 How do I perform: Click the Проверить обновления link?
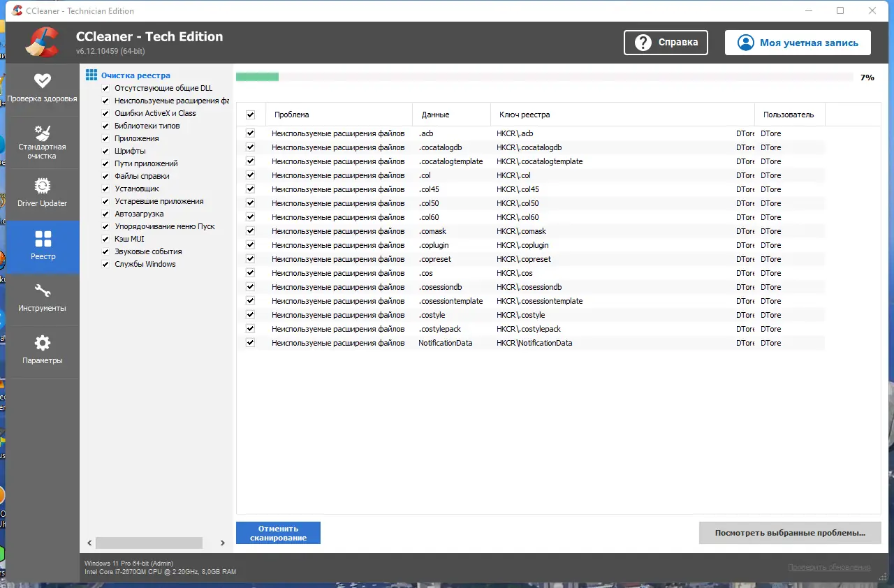pyautogui.click(x=828, y=566)
